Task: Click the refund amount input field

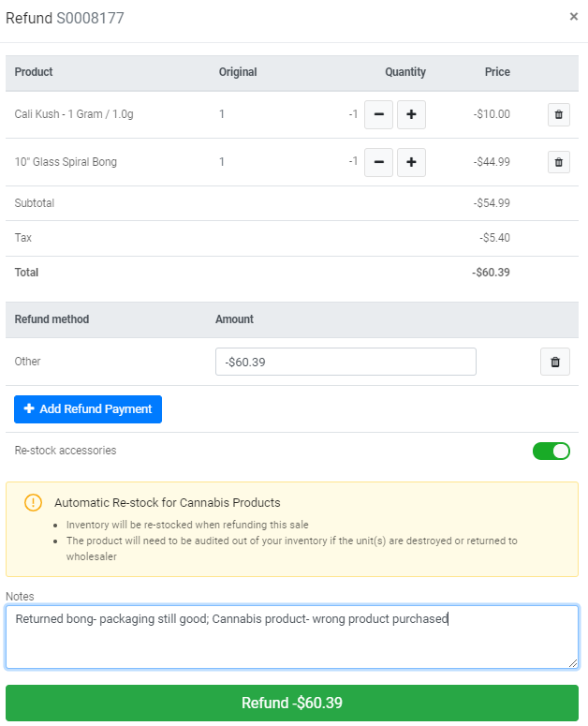Action: tap(345, 362)
